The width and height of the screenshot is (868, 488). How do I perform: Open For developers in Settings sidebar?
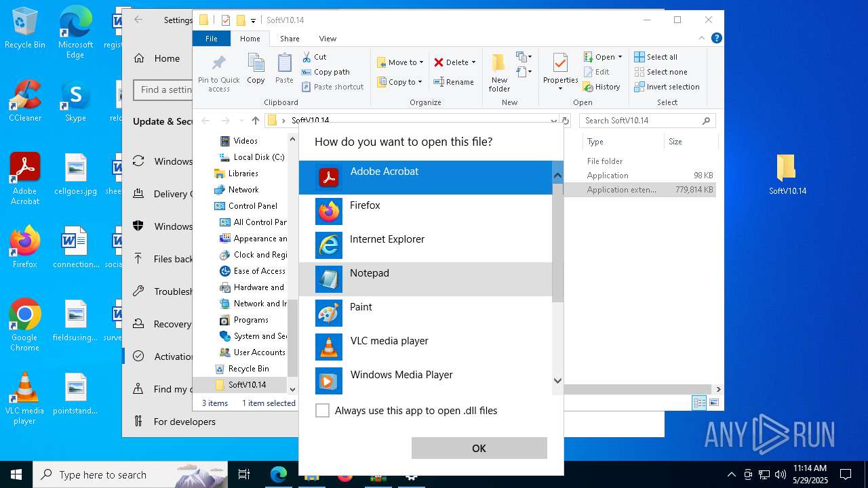click(175, 422)
